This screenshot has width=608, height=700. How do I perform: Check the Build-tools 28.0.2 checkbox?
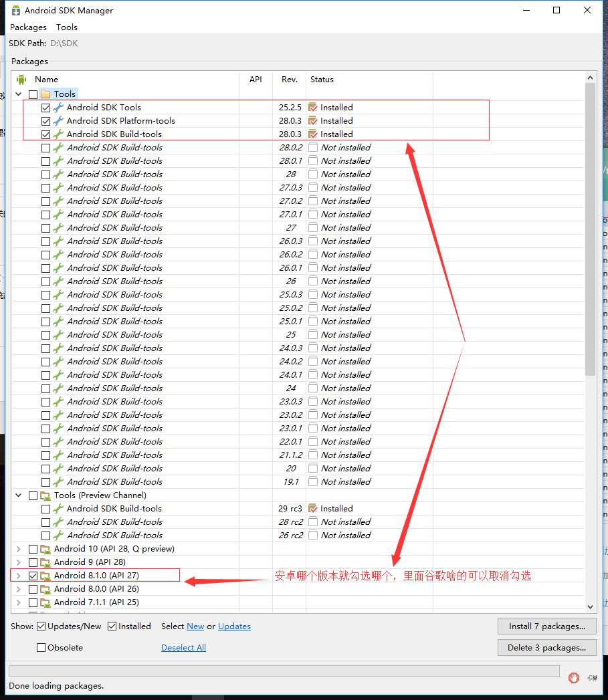coord(45,148)
